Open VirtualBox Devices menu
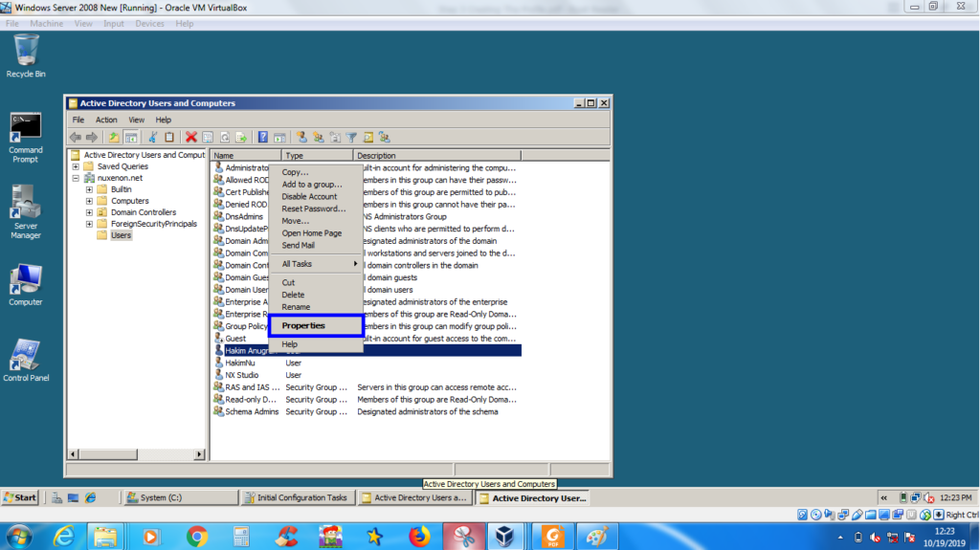 [149, 24]
